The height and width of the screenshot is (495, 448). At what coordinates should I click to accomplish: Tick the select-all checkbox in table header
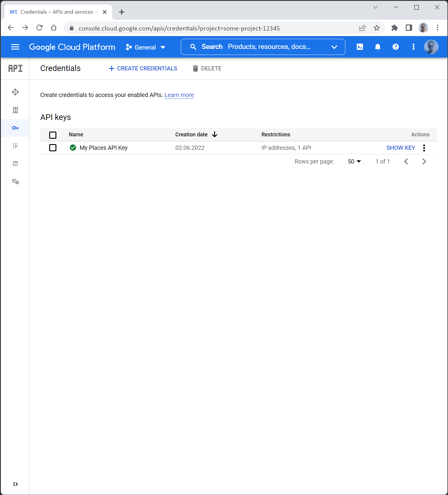point(53,135)
